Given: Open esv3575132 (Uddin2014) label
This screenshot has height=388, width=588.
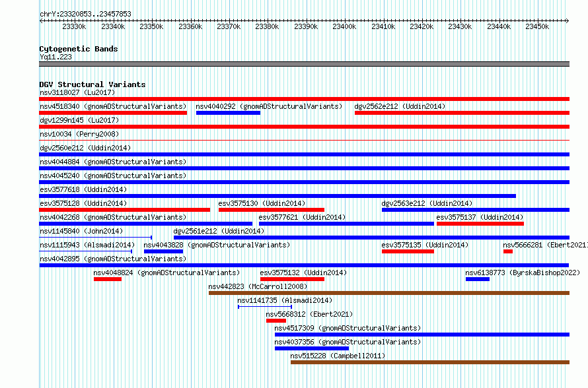Looking at the screenshot, I should (303, 273).
